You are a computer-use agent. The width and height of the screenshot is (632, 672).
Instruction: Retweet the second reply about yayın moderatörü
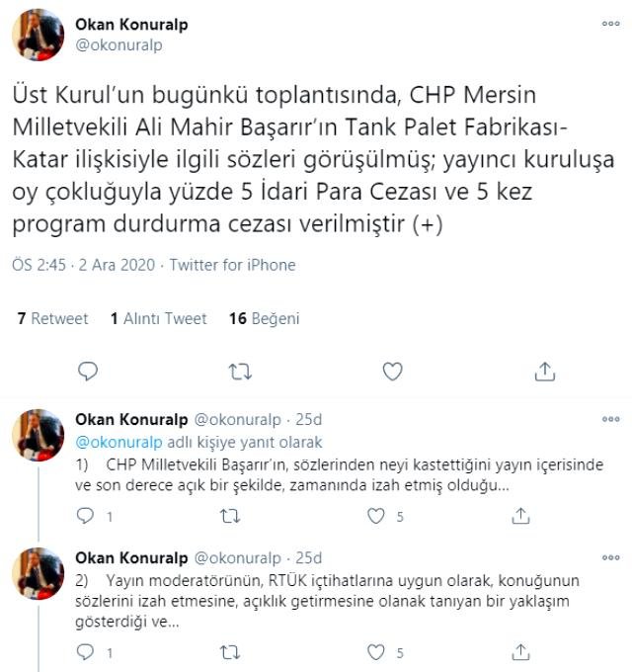[x=230, y=652]
